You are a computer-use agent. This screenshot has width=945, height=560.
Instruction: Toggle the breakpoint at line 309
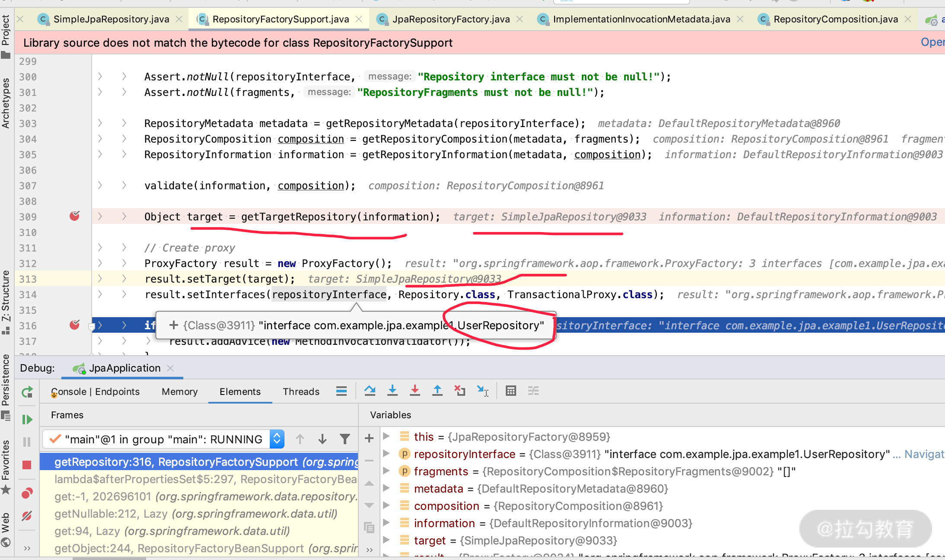[74, 216]
